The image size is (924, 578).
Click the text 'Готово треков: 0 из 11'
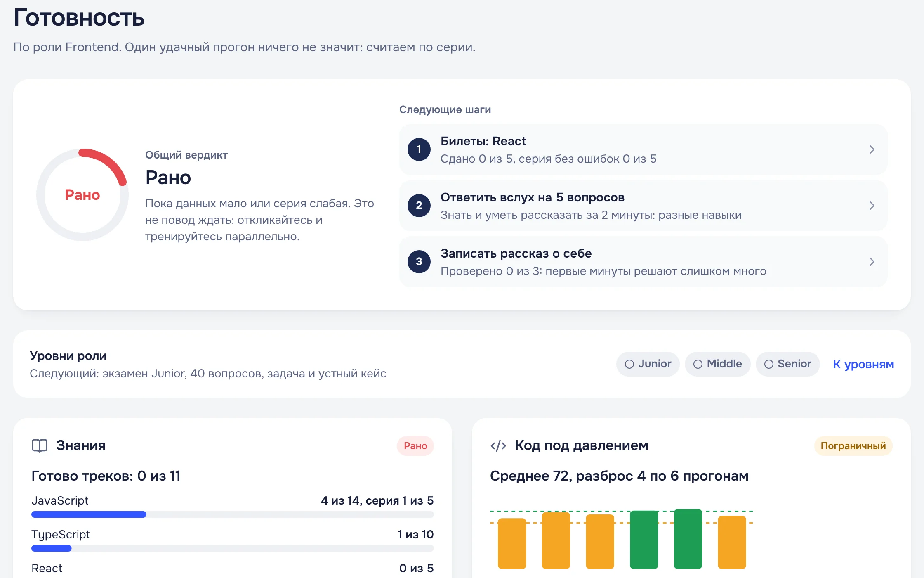[106, 476]
